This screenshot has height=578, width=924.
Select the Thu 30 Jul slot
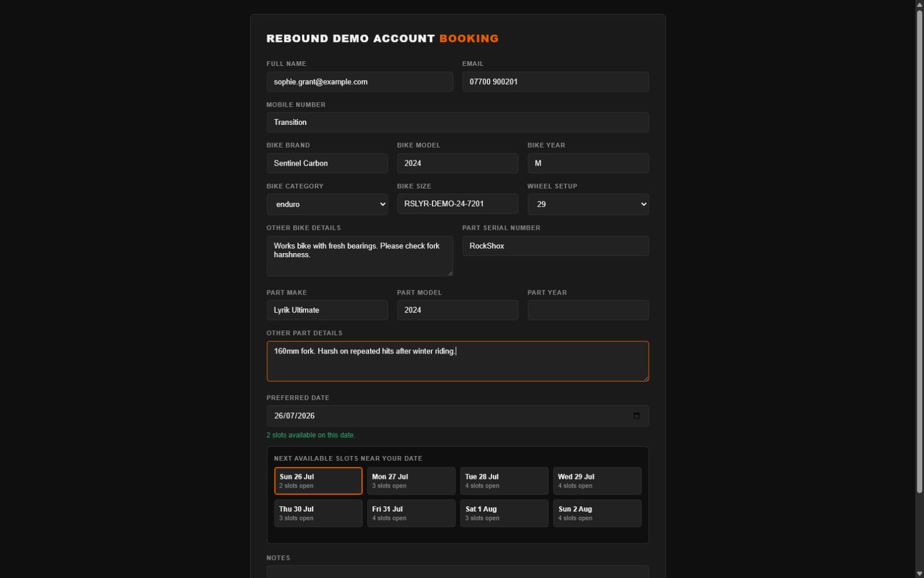pos(318,513)
